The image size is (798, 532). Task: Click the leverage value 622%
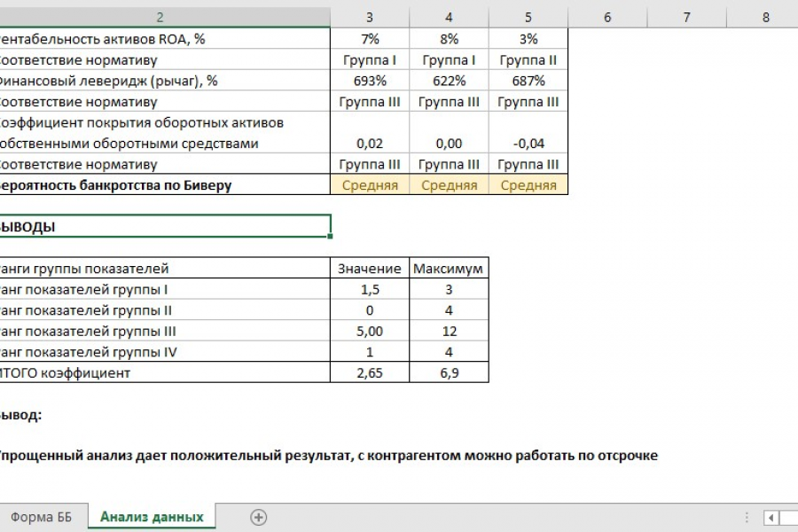(x=449, y=81)
